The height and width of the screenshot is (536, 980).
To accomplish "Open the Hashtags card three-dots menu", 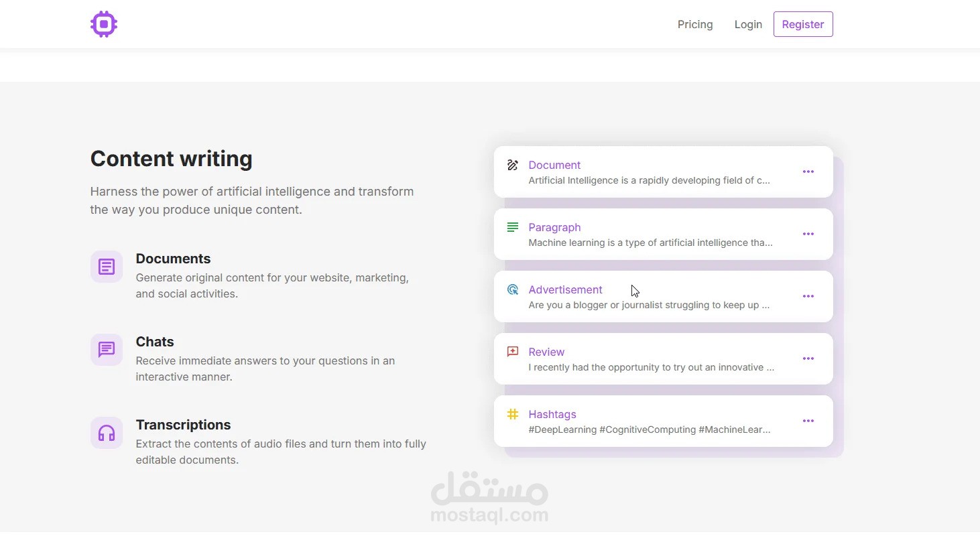I will coord(808,421).
